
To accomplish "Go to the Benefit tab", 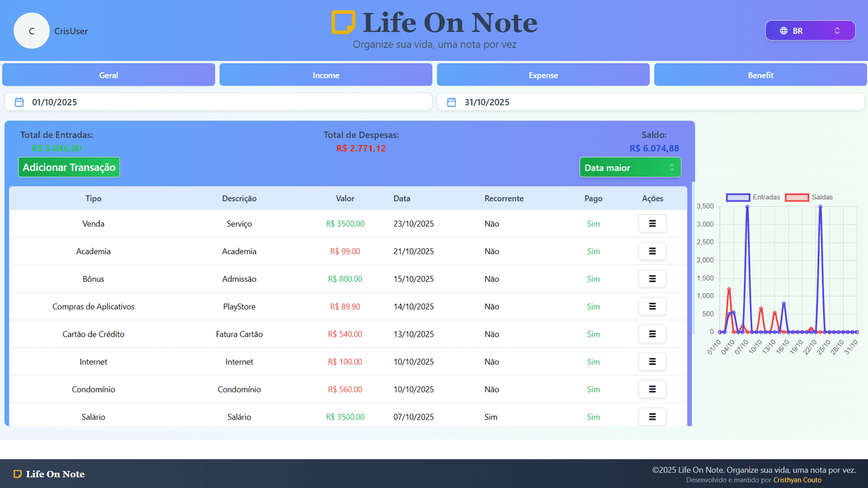I will click(760, 75).
